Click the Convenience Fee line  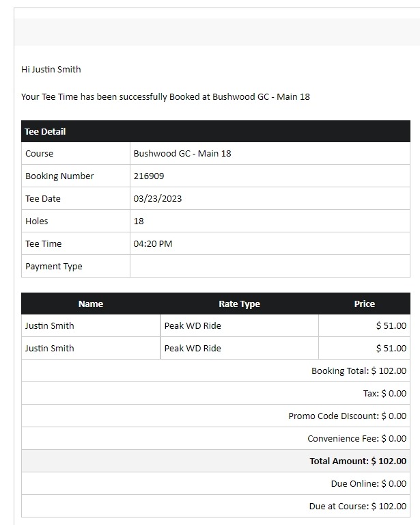tap(356, 439)
